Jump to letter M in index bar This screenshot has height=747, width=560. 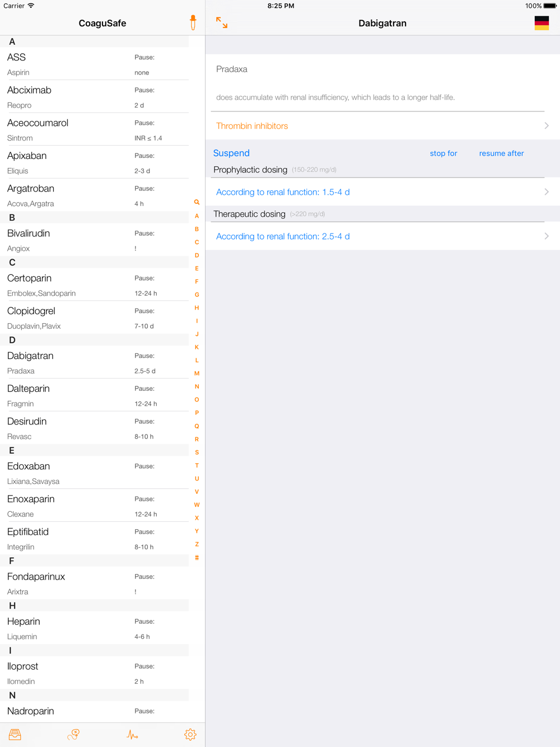point(197,373)
